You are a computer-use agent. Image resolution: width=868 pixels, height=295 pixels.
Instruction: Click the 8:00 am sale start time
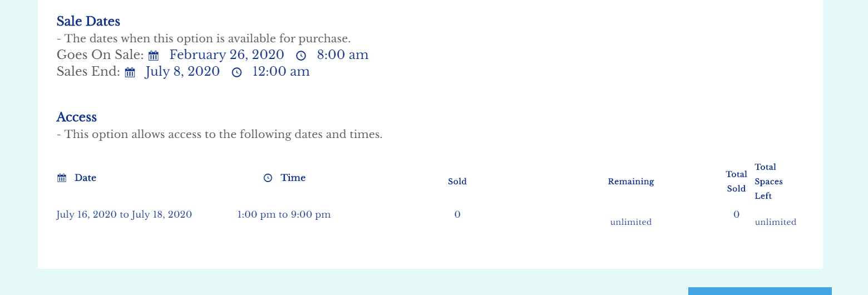tap(342, 55)
